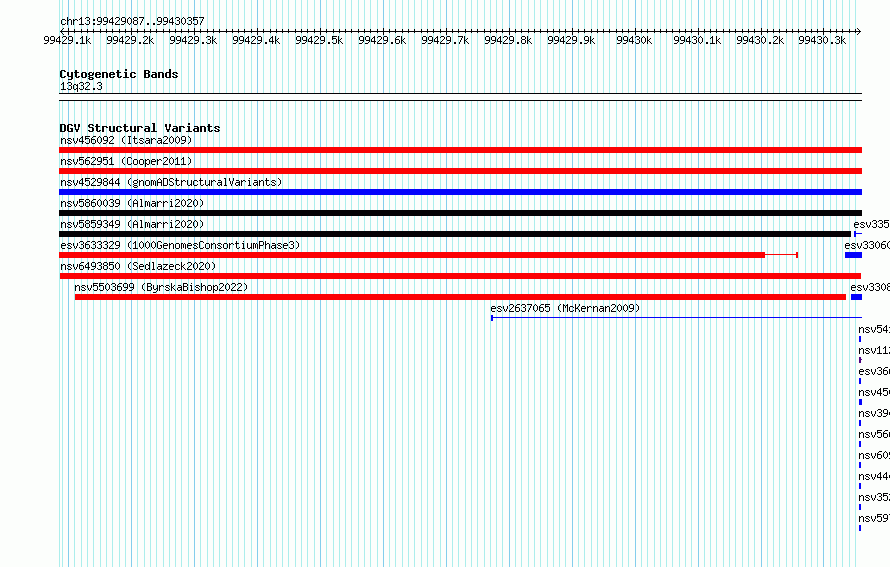This screenshot has height=567, width=890.
Task: Click the 99429.9k ruler tick label
Action: (x=571, y=40)
